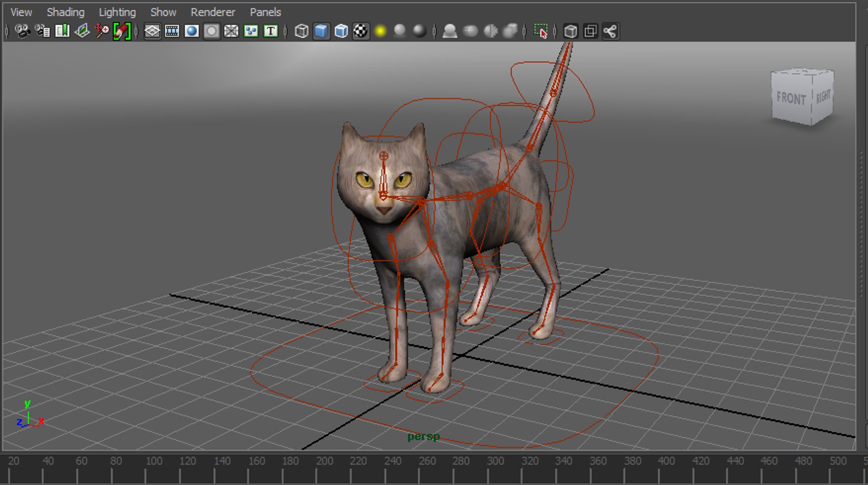The width and height of the screenshot is (868, 485).
Task: Click the Motion Blur icon
Action: 470,31
